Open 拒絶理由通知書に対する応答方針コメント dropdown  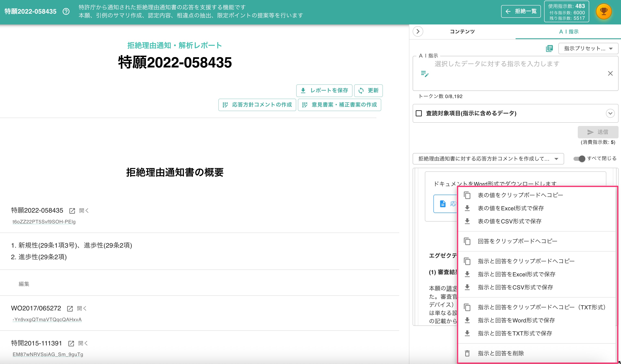click(488, 159)
